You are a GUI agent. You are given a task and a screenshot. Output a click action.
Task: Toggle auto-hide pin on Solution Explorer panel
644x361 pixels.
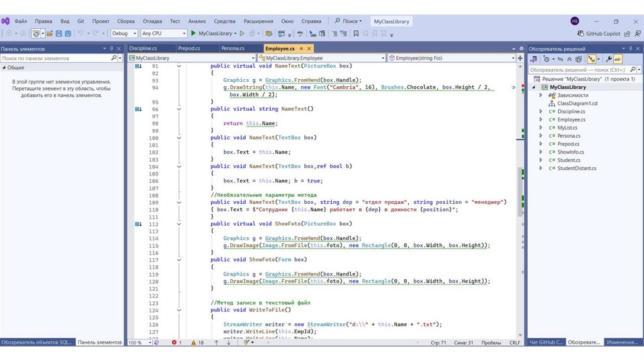(631, 48)
